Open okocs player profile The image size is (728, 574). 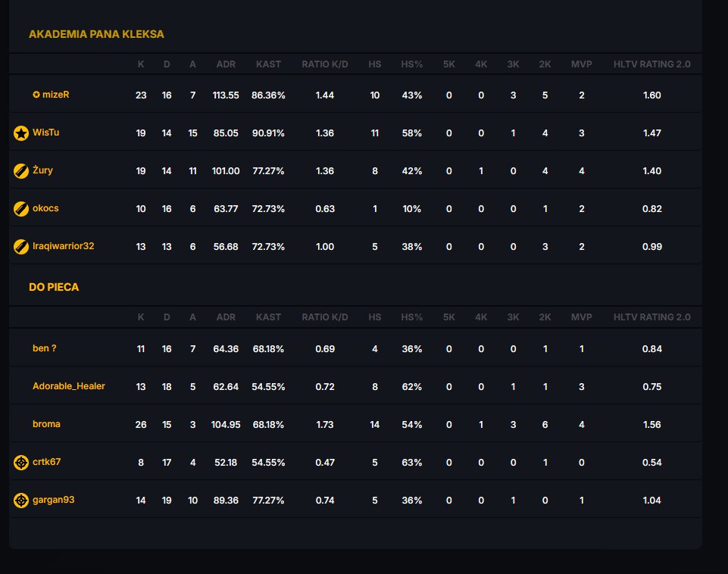45,208
